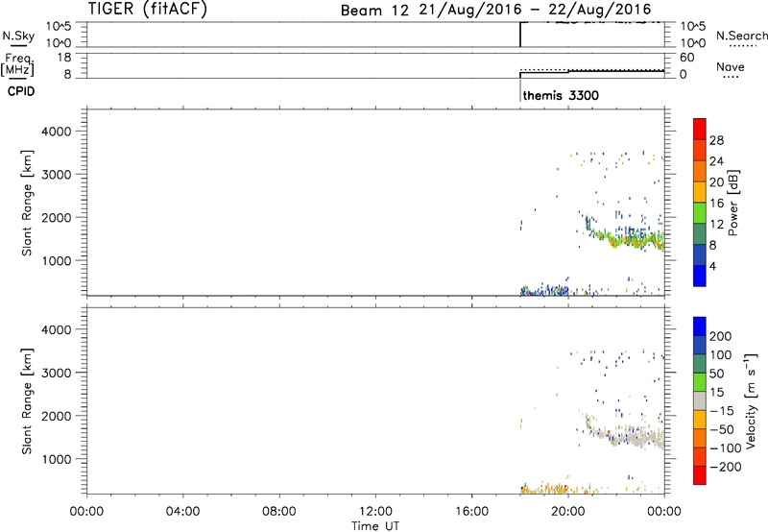Click the vertical N.Sky spike at 18:00
Viewport: 768px width, 532px height.
520,35
